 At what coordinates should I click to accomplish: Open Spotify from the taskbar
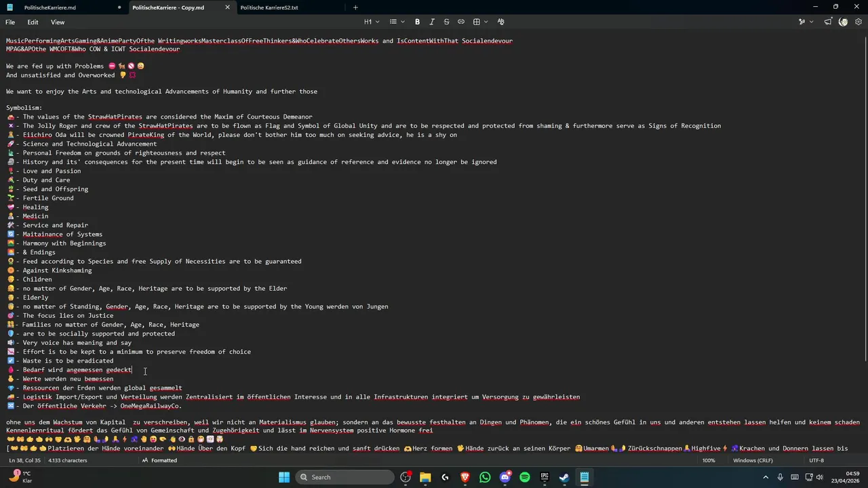[x=525, y=477]
